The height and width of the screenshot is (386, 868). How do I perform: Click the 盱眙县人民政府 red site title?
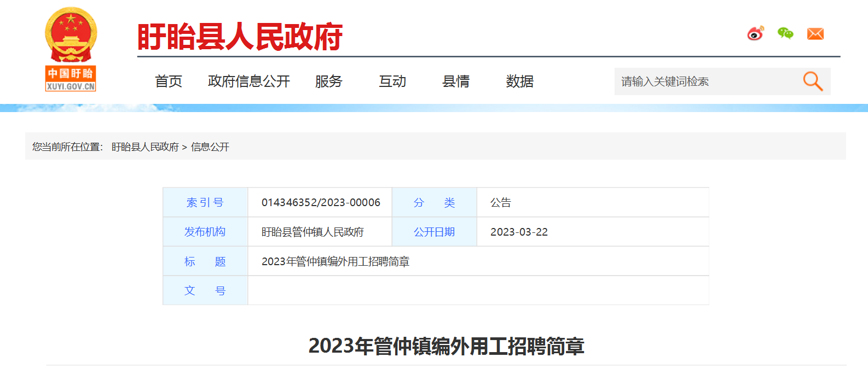(x=240, y=37)
